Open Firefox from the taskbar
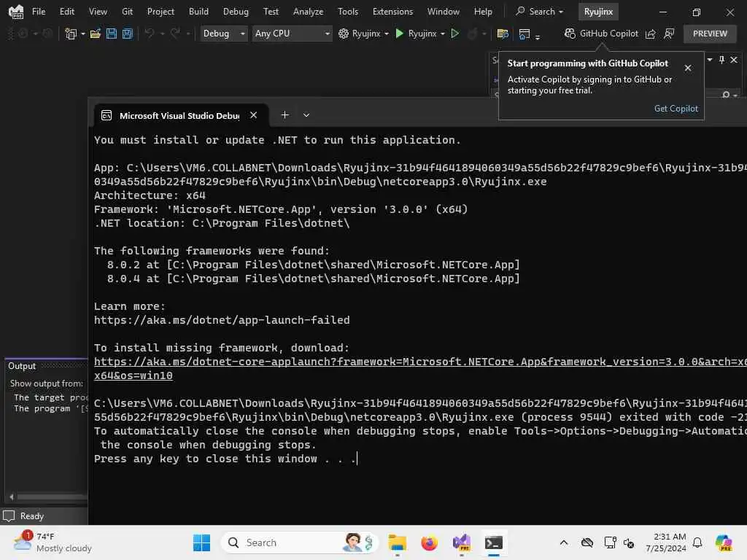747x560 pixels. coord(429,542)
